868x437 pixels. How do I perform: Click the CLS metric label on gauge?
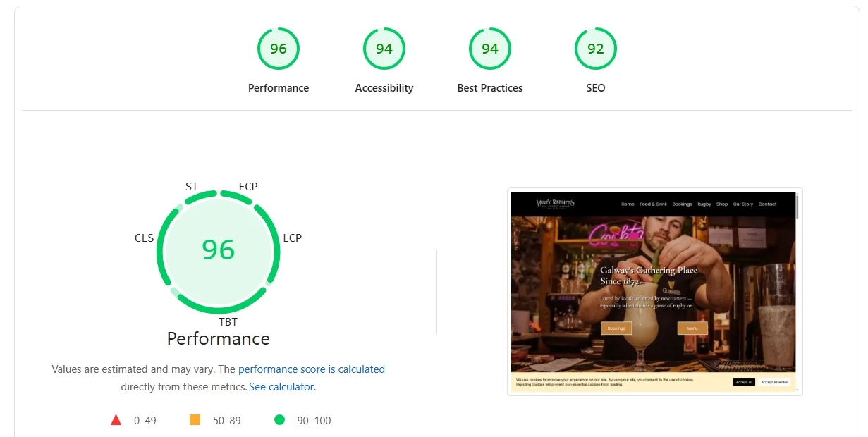tap(144, 238)
